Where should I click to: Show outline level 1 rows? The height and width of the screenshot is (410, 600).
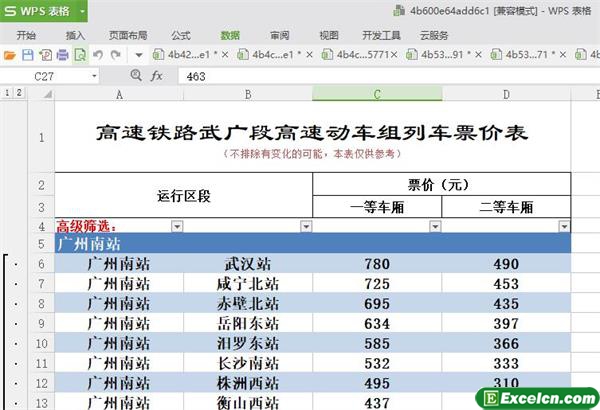(8, 93)
